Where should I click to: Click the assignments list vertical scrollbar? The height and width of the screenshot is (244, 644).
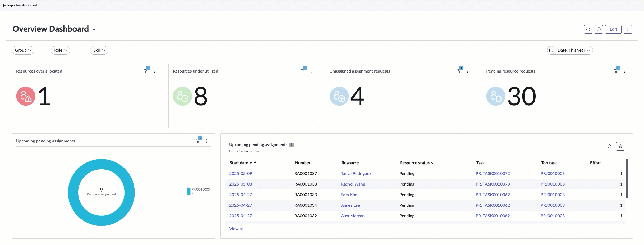point(627,178)
